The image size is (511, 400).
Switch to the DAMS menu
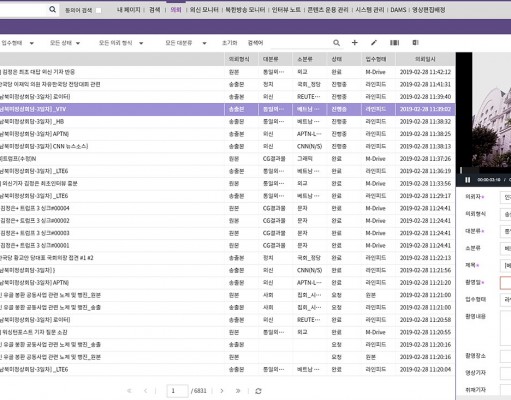pyautogui.click(x=398, y=10)
